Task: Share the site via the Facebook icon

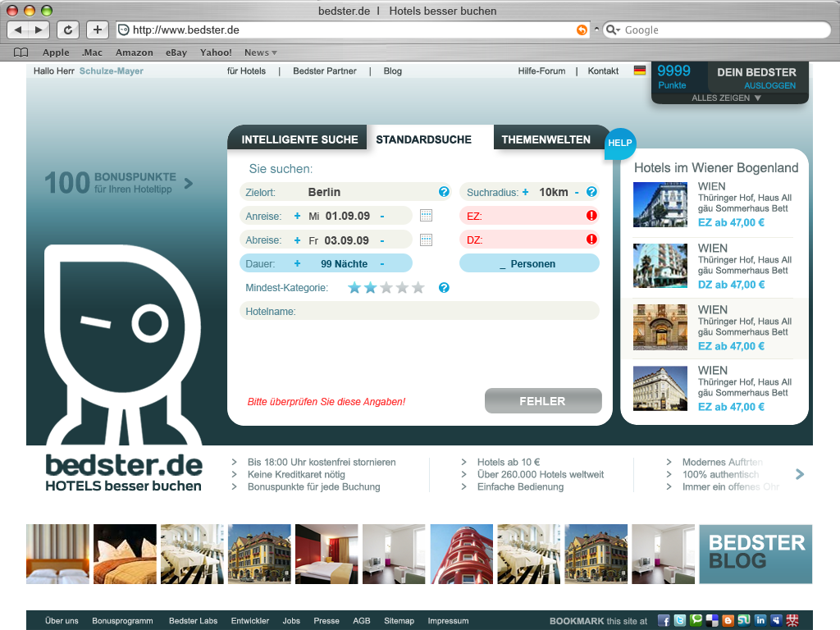Action: [x=663, y=621]
